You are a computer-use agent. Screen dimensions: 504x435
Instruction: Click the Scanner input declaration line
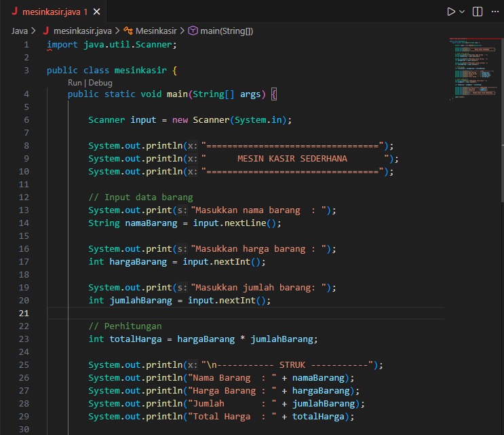189,120
